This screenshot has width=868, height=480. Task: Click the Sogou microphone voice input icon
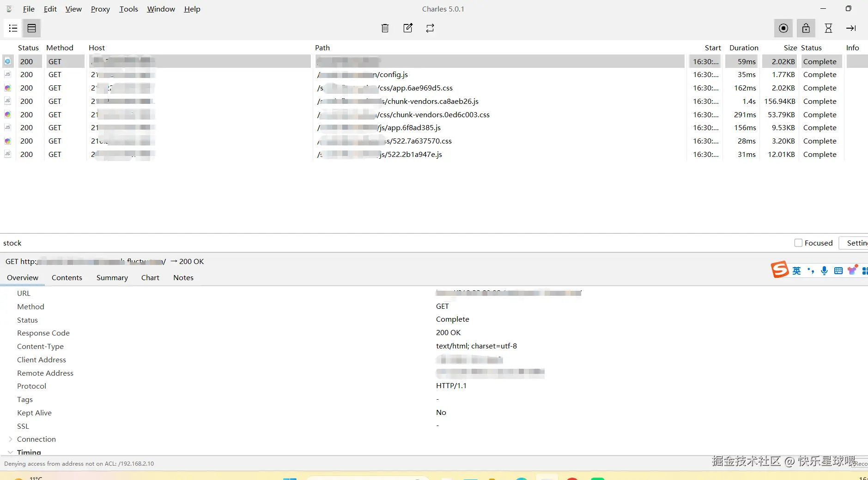[x=824, y=270]
